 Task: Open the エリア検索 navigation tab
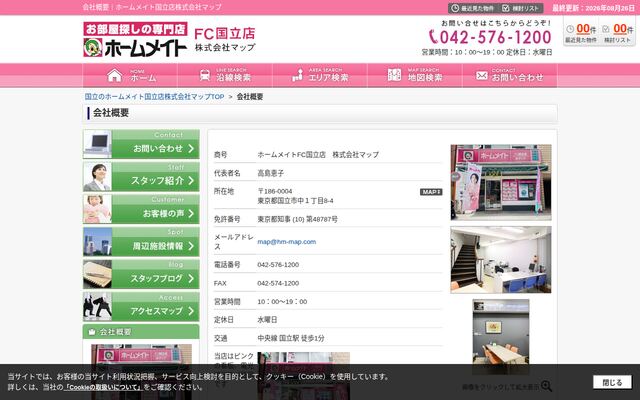tap(320, 76)
